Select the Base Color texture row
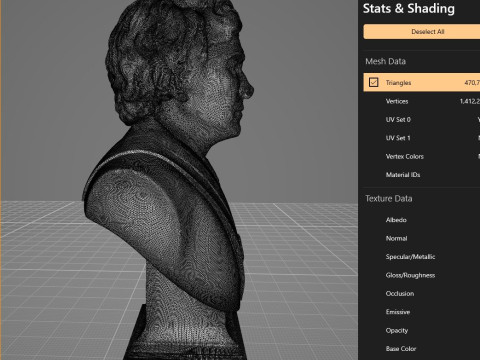Screen dimensions: 480x360 coord(422,349)
